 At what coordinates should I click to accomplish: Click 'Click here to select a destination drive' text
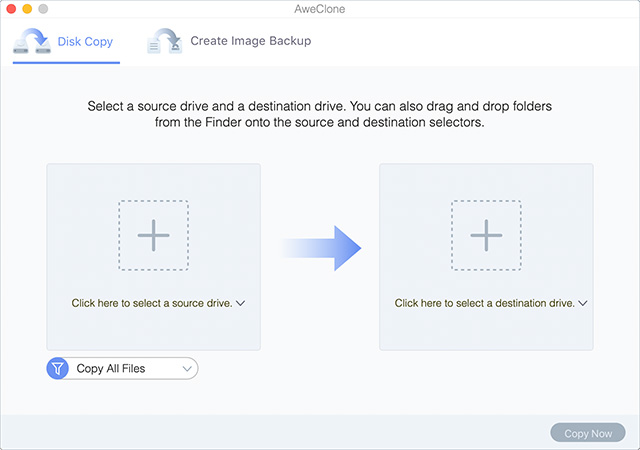[x=484, y=303]
